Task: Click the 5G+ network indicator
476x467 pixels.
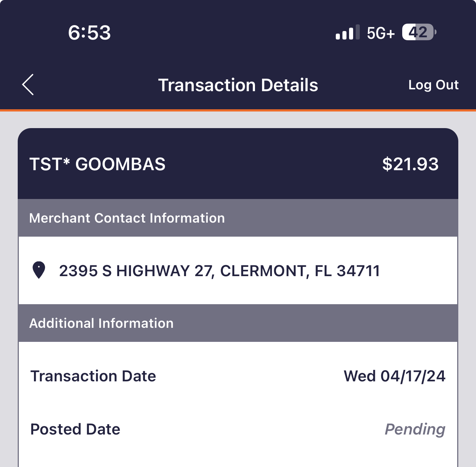Action: [x=380, y=33]
